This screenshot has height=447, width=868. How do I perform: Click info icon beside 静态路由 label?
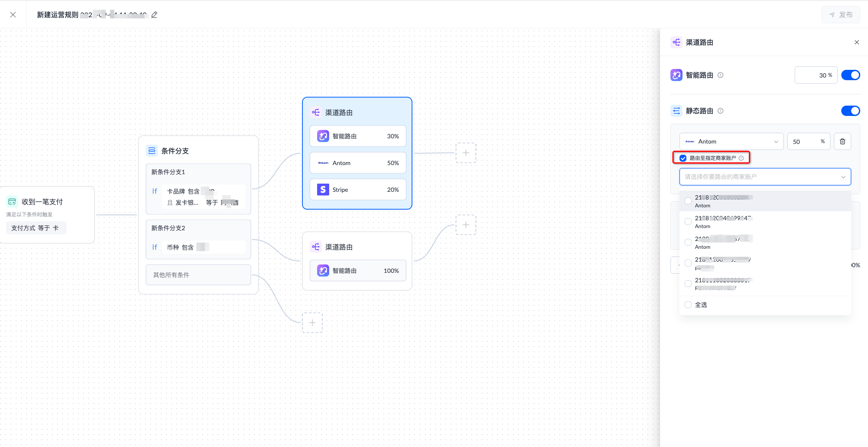point(720,111)
